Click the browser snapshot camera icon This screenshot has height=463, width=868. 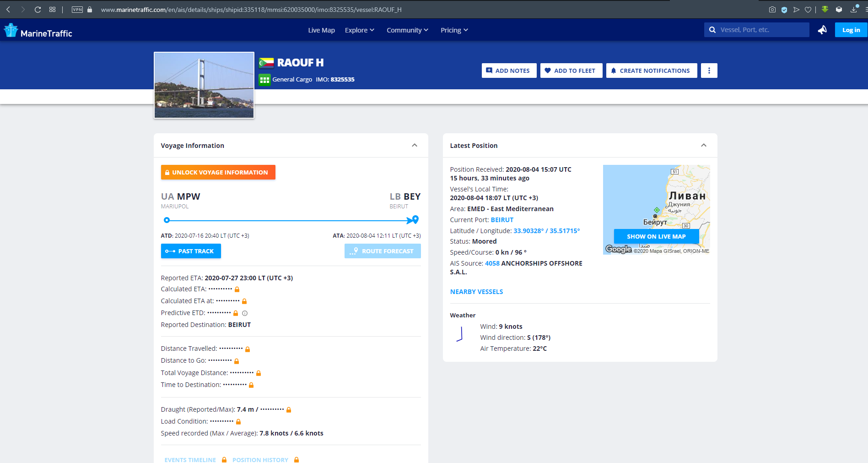[772, 10]
